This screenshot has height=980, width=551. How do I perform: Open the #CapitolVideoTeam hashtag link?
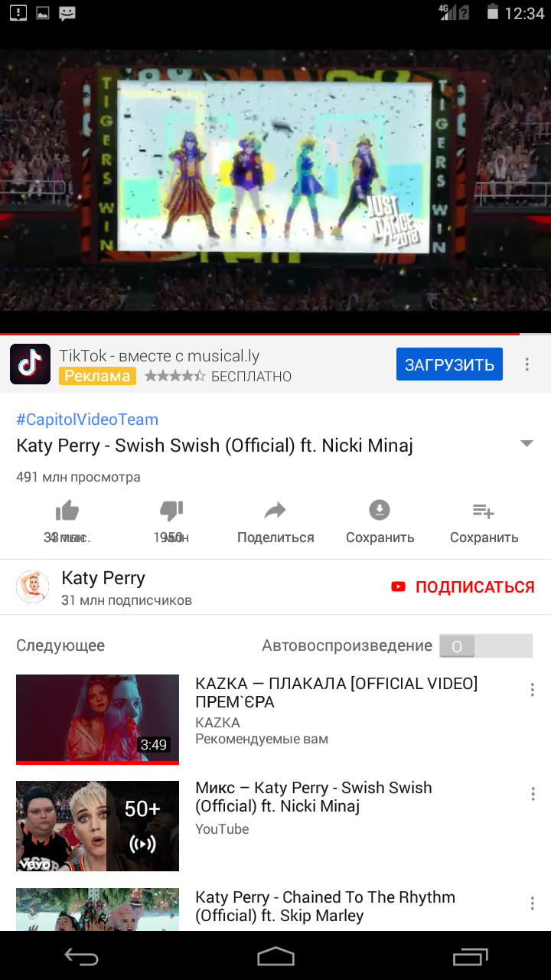tap(87, 420)
